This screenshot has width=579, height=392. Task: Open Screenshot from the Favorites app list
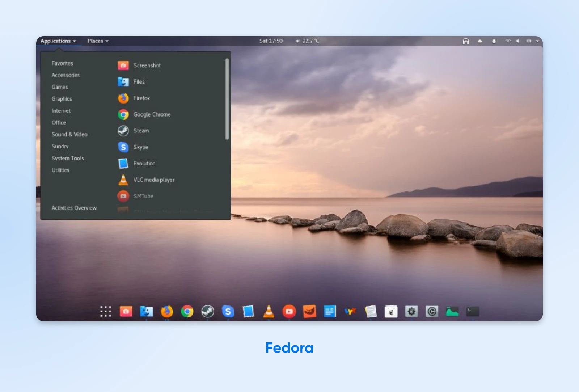pyautogui.click(x=139, y=65)
